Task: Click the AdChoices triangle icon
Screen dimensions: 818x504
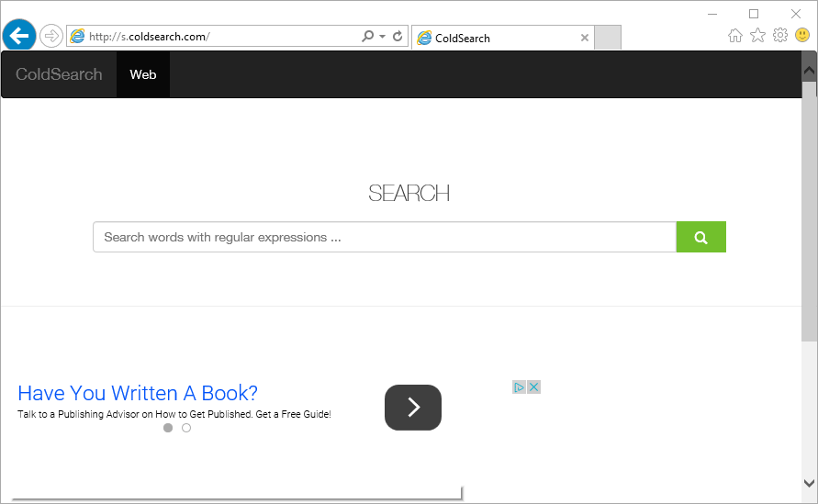Action: 519,387
